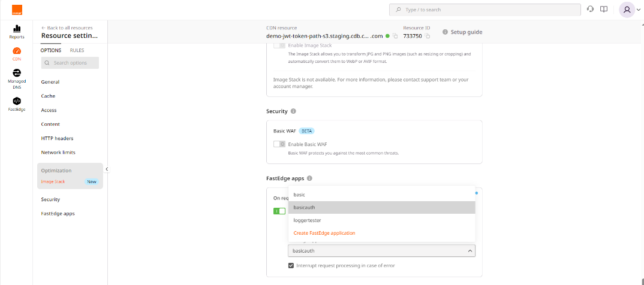Open the documentation book icon
The image size is (644, 285).
point(604,10)
